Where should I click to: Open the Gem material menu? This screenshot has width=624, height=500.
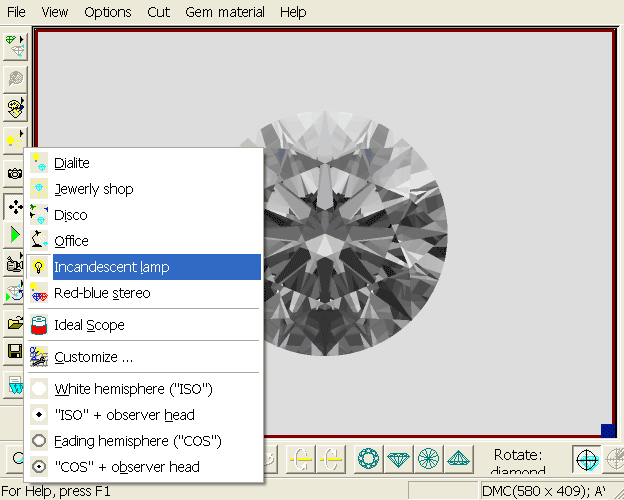click(225, 12)
